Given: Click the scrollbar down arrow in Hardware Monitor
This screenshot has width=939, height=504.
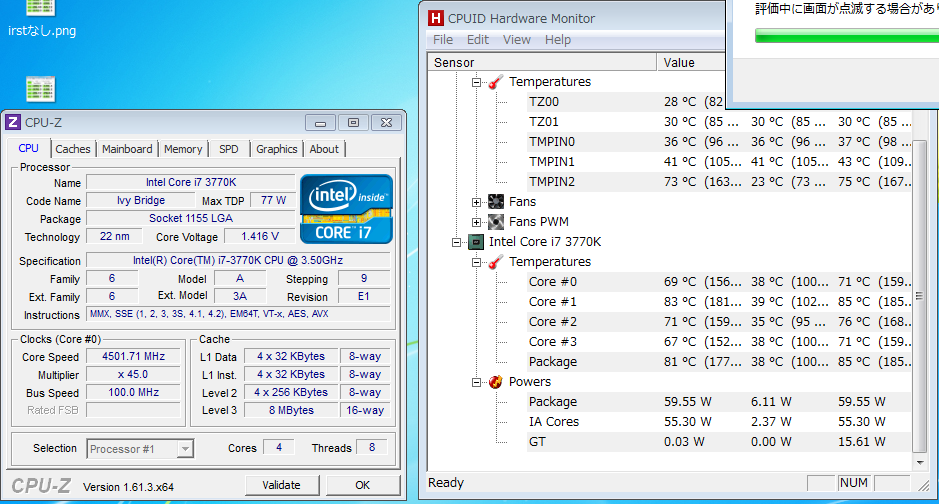Looking at the screenshot, I should 920,462.
